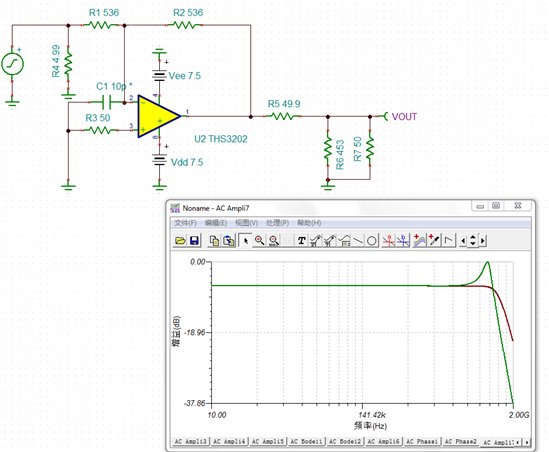Open the 文件(F) menu
The height and width of the screenshot is (452, 549).
[186, 223]
